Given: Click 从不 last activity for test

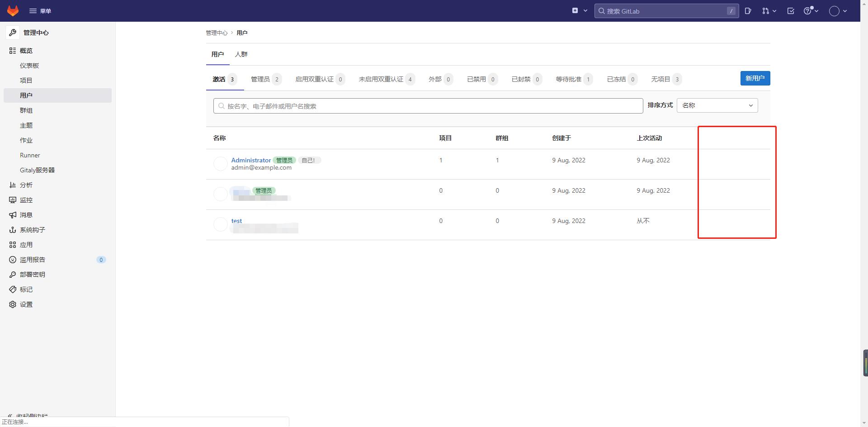Looking at the screenshot, I should (643, 221).
